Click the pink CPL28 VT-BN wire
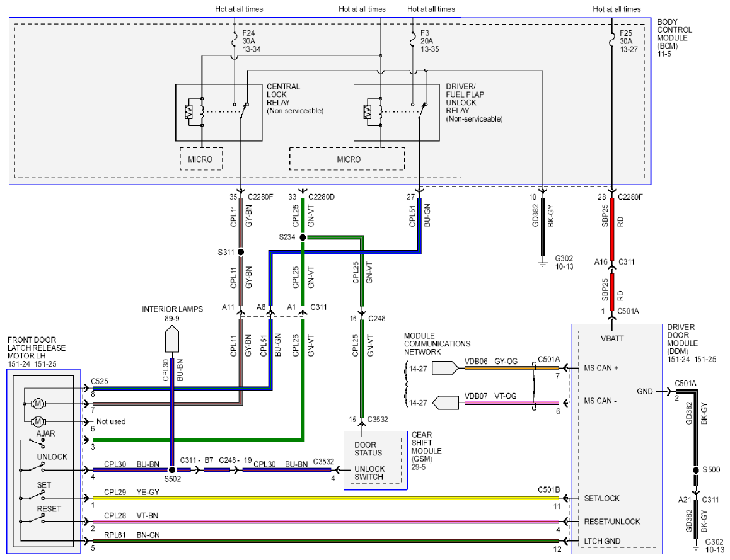Image resolution: width=730 pixels, height=560 pixels. (326, 522)
